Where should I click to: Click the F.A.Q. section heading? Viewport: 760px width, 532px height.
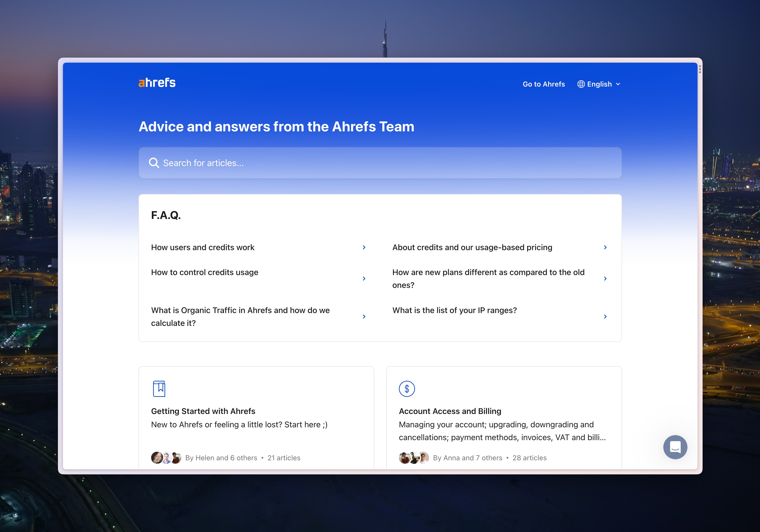coord(166,215)
